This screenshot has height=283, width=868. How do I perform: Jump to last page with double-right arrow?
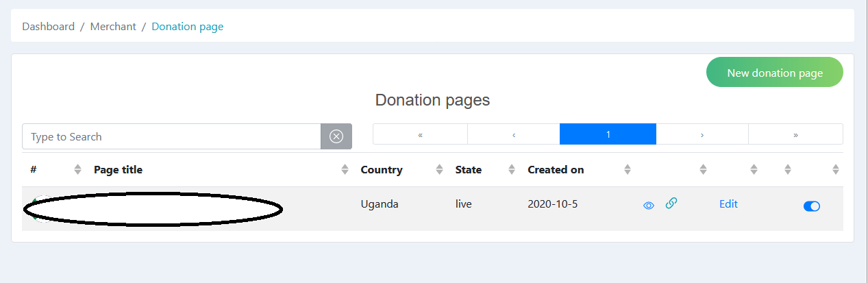(795, 135)
